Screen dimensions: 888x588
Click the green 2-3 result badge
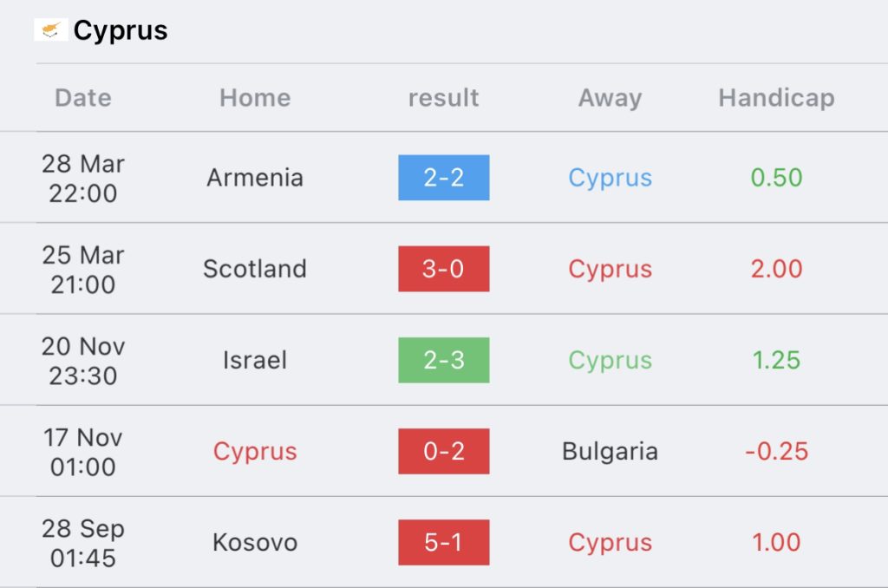point(443,360)
